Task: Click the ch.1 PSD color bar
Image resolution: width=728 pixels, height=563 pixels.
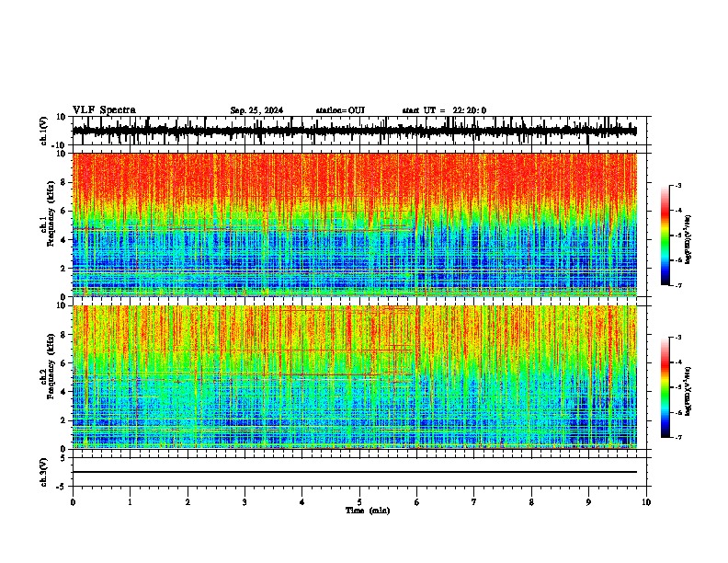Action: tap(665, 236)
